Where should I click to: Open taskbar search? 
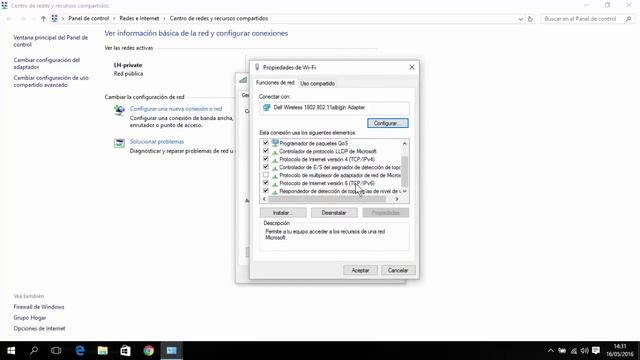[34, 350]
